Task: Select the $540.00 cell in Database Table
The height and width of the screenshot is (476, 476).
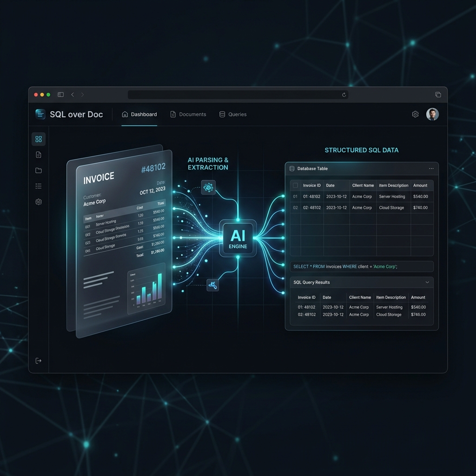Action: [420, 197]
